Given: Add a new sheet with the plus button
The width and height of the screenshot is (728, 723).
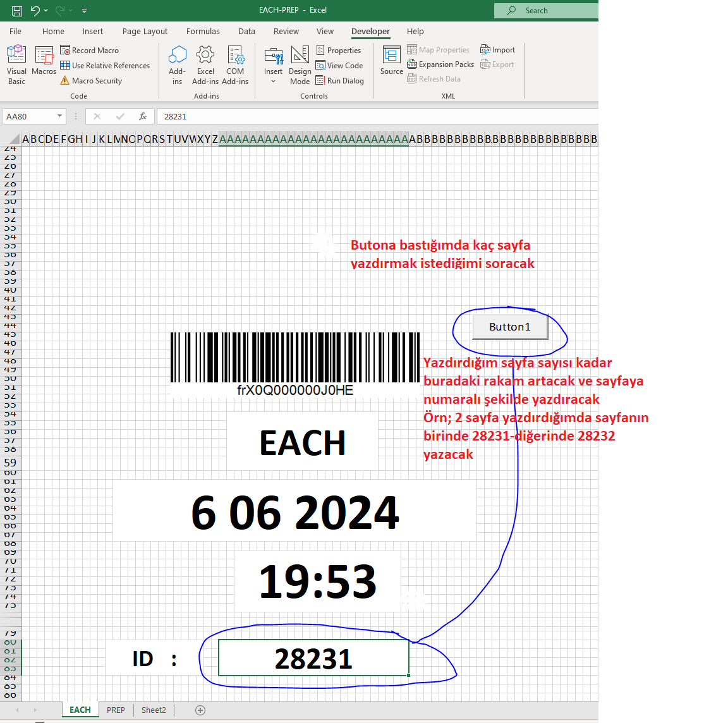Looking at the screenshot, I should (200, 710).
